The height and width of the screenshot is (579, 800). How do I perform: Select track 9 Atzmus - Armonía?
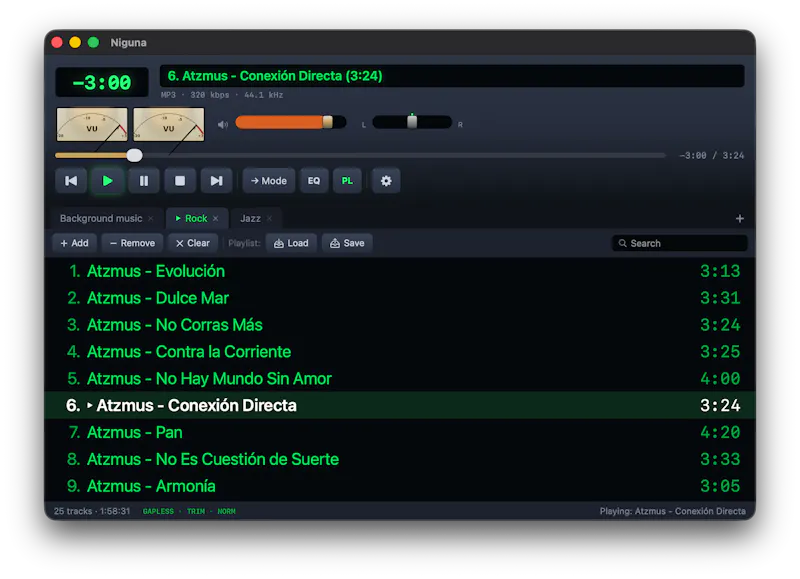point(400,486)
